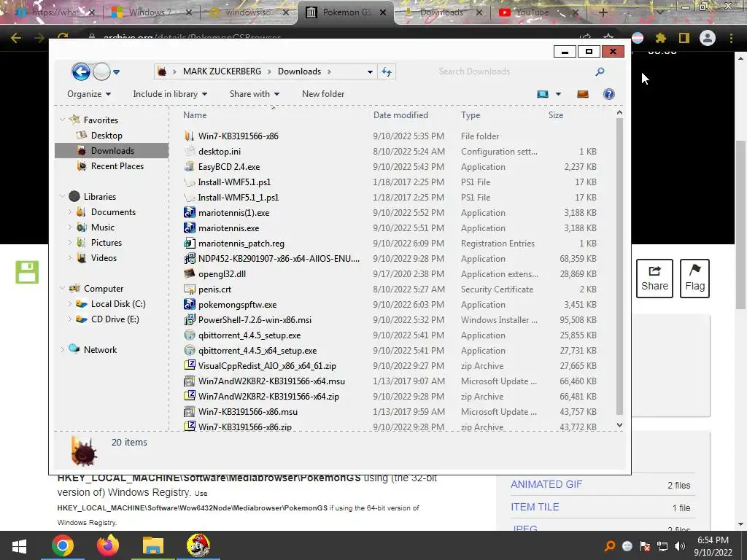Select Recent Places in Favorites
The width and height of the screenshot is (747, 560).
[x=117, y=166]
